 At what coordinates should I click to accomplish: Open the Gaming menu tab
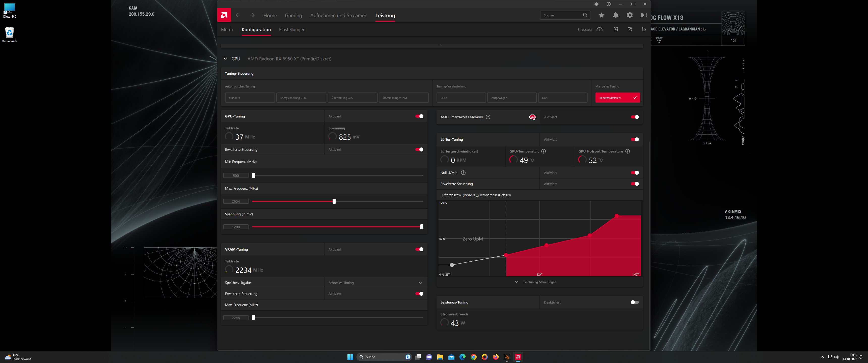293,15
